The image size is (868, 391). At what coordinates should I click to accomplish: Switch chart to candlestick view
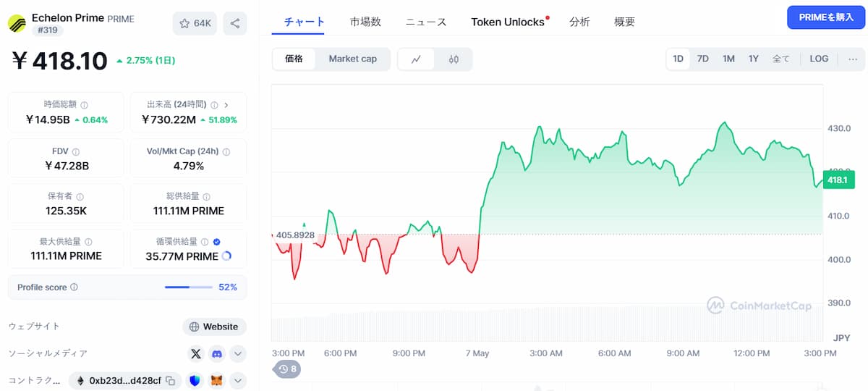(x=454, y=59)
